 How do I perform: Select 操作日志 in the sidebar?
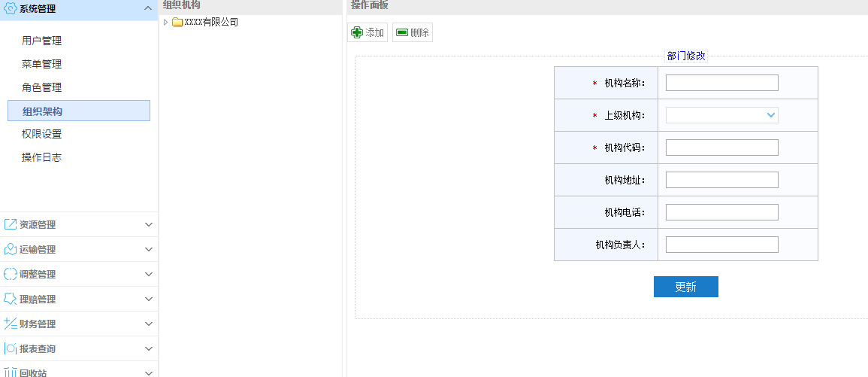(42, 157)
